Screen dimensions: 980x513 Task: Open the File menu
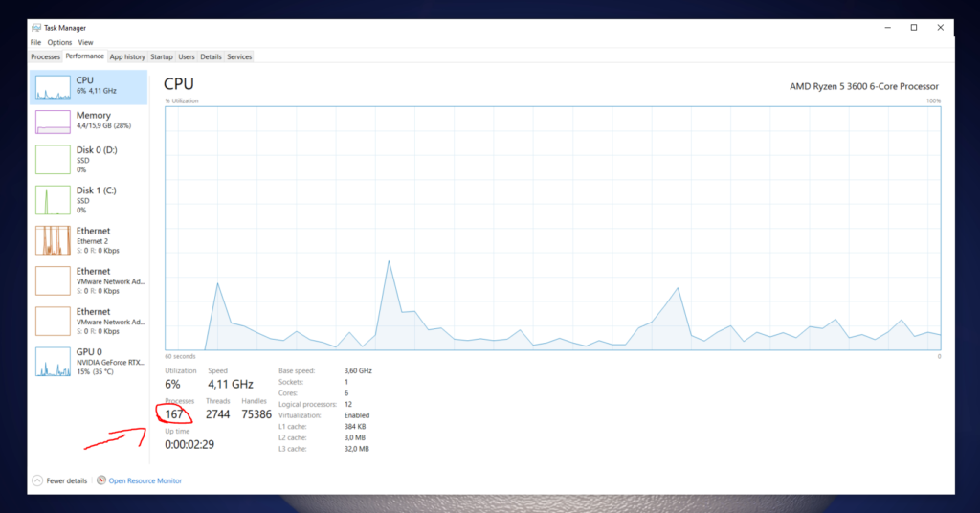pos(35,42)
